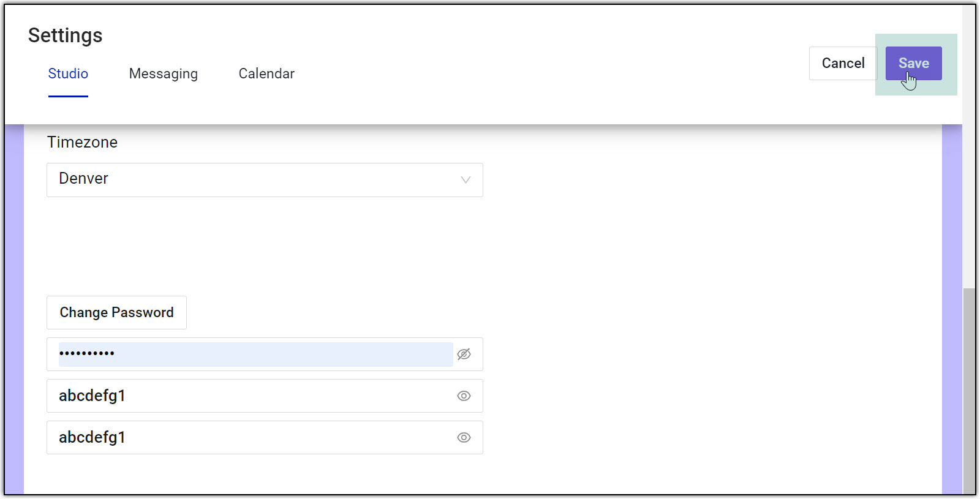Focus the masked current password field
Image resolution: width=980 pixels, height=499 pixels.
[x=255, y=355]
